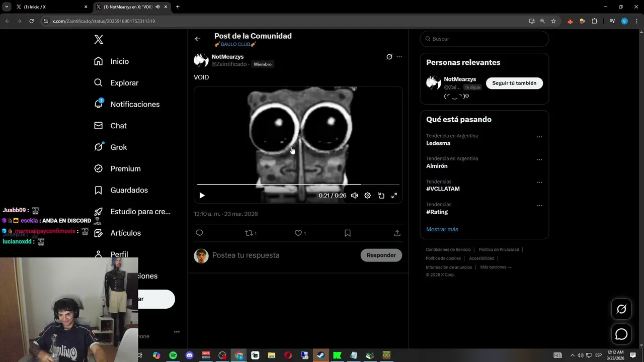Reload the page
644x362 pixels.
tap(31, 21)
